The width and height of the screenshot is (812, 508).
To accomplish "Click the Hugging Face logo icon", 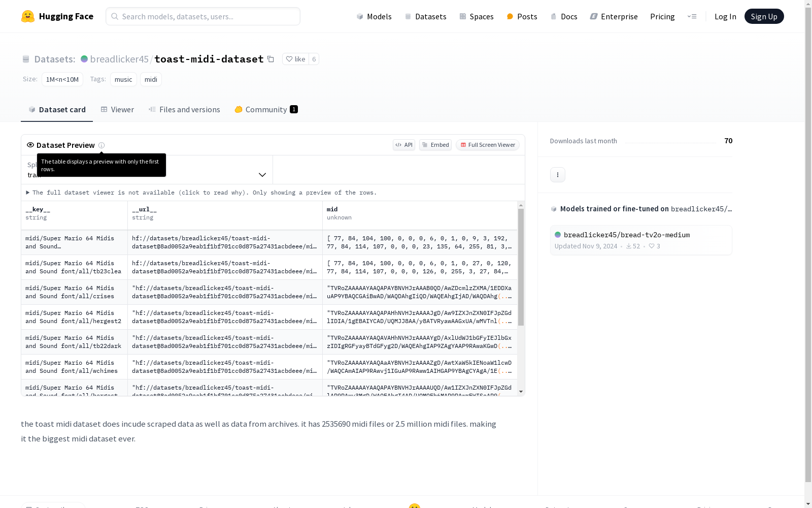I will (28, 16).
